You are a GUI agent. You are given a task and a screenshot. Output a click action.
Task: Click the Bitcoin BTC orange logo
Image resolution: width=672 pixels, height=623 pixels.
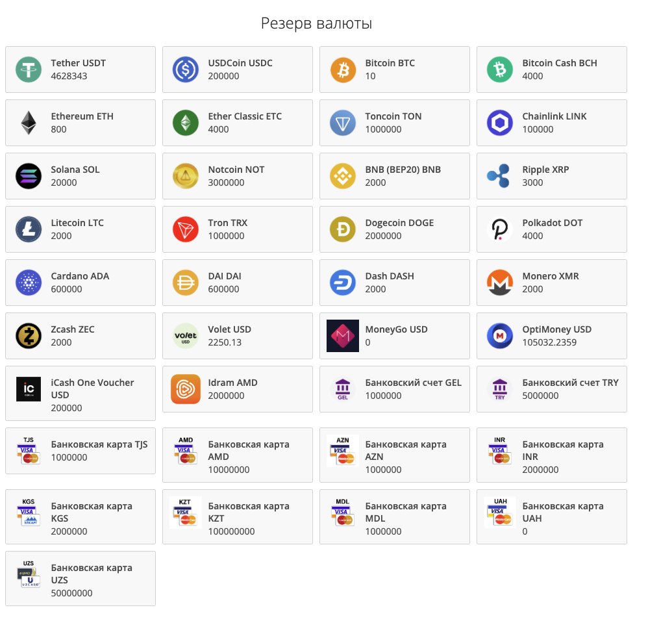[x=343, y=70]
